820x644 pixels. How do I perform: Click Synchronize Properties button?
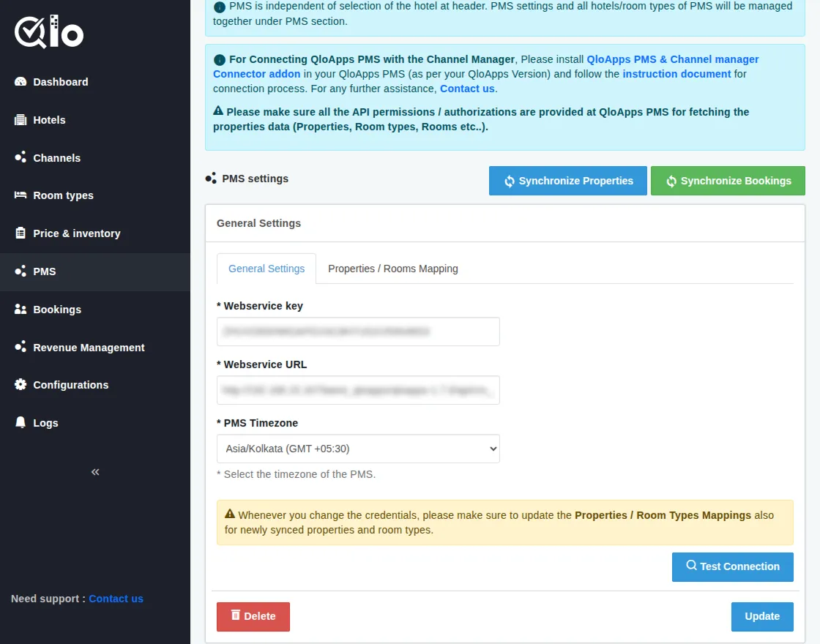tap(568, 181)
